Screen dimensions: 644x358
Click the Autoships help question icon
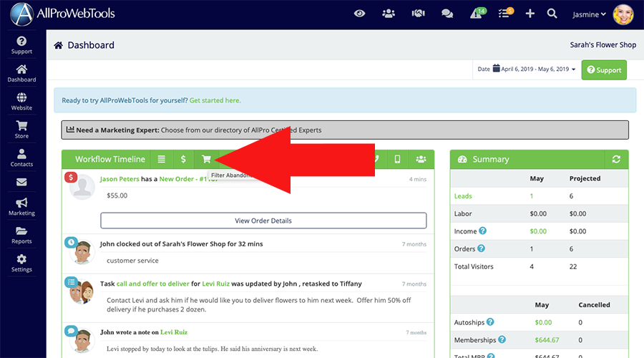click(x=490, y=321)
